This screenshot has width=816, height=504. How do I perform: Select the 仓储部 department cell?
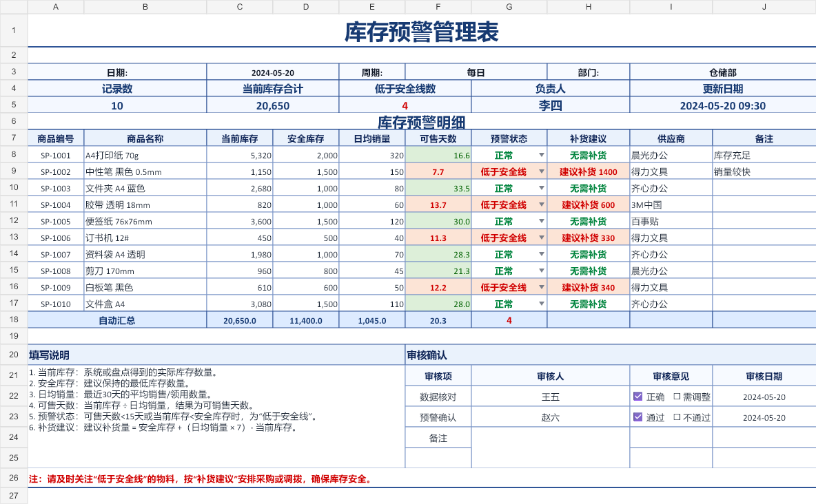coord(723,72)
